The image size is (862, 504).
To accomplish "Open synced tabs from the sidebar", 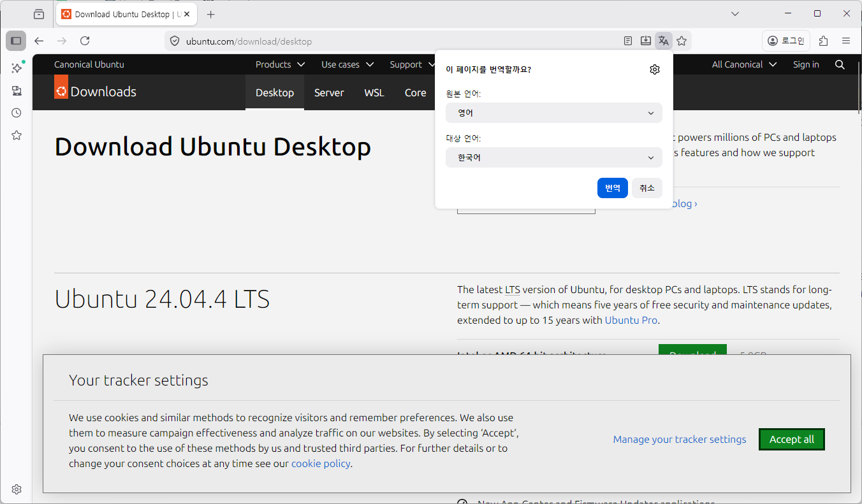I will pyautogui.click(x=17, y=90).
